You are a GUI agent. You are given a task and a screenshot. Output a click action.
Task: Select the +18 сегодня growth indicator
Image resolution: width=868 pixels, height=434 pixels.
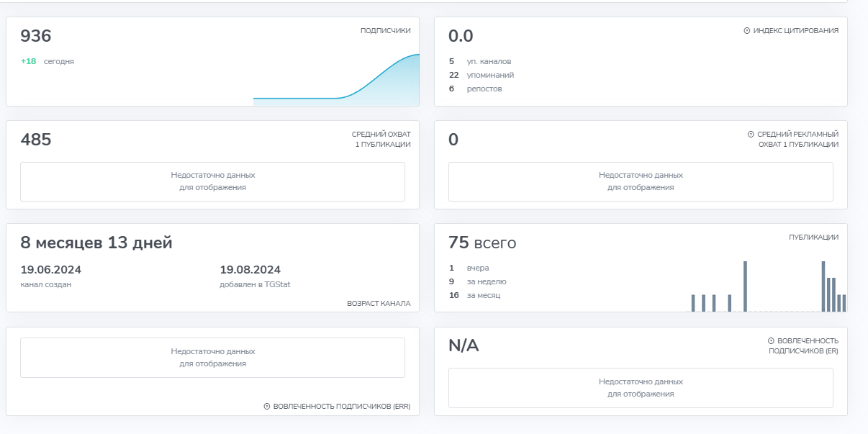point(48,61)
